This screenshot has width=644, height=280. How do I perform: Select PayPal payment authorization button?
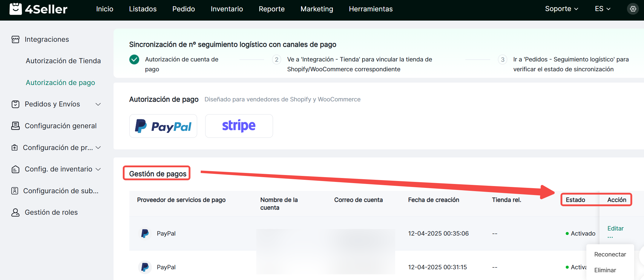[163, 126]
